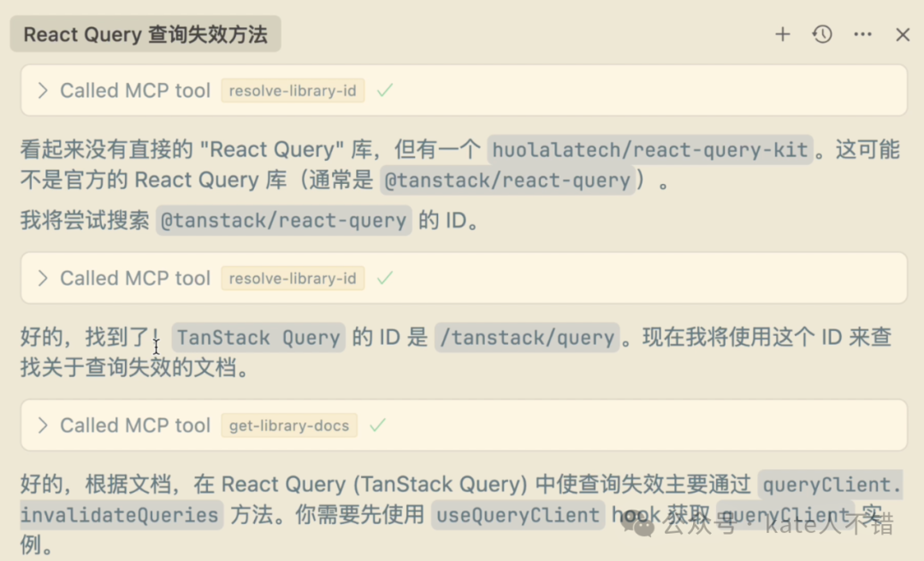Click the first resolve-library-id tool badge
Viewport: 924px width, 561px height.
tap(293, 91)
